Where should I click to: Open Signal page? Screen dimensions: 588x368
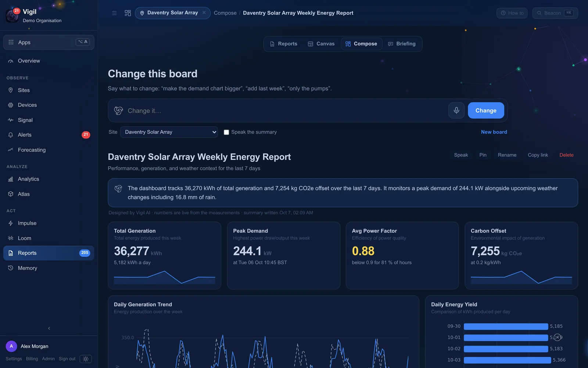pos(49,120)
